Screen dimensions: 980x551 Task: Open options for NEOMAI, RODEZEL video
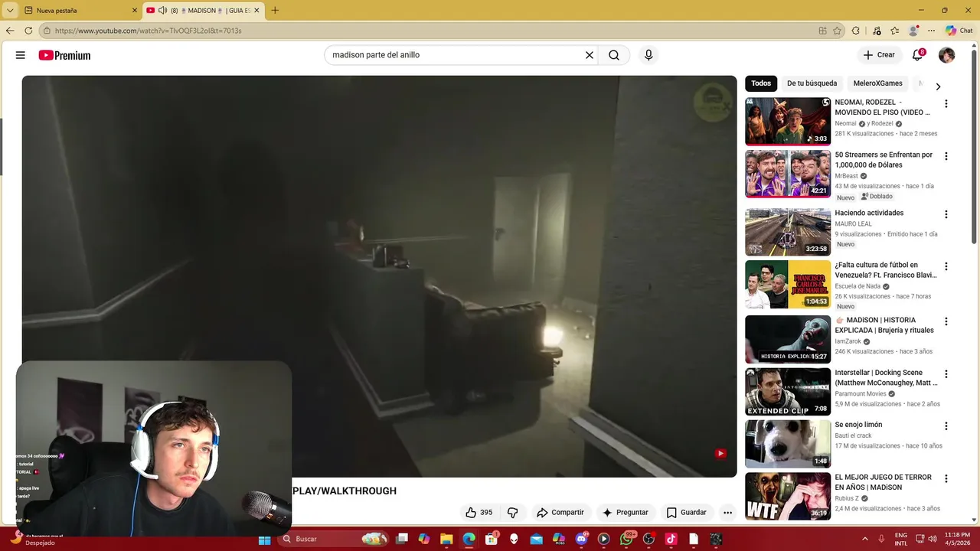pyautogui.click(x=946, y=103)
